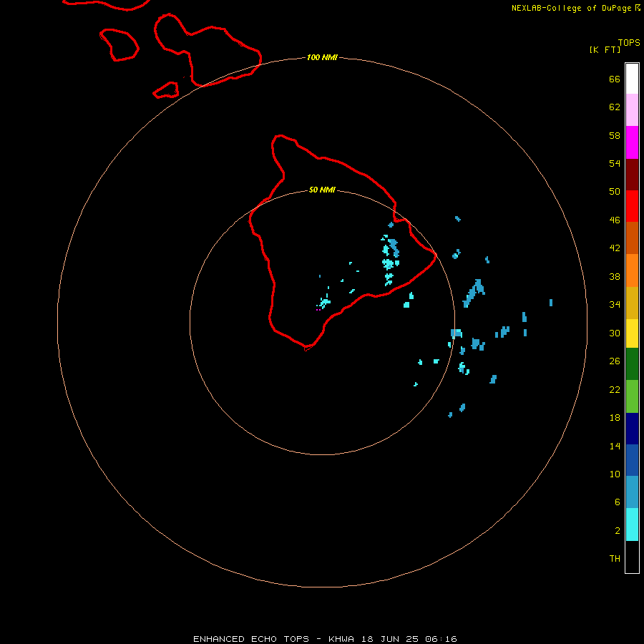Viewport: 644px width, 644px height.
Task: Click the light green legend swatch
Action: coord(632,396)
